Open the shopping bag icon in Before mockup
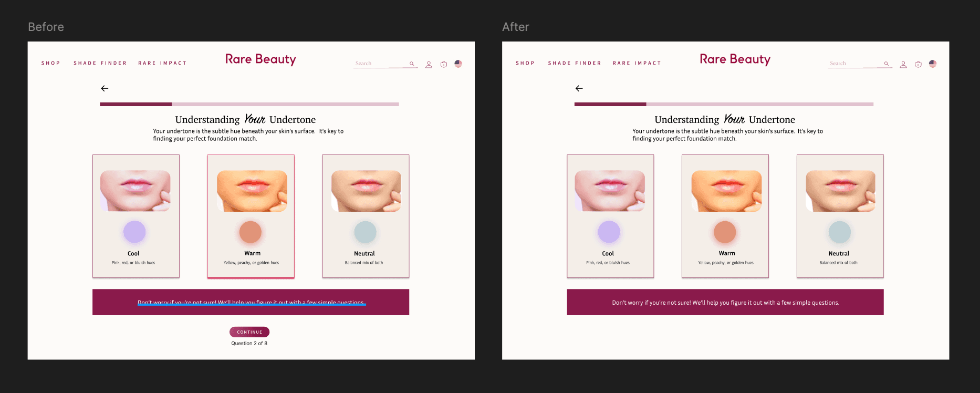This screenshot has width=980, height=393. tap(444, 64)
